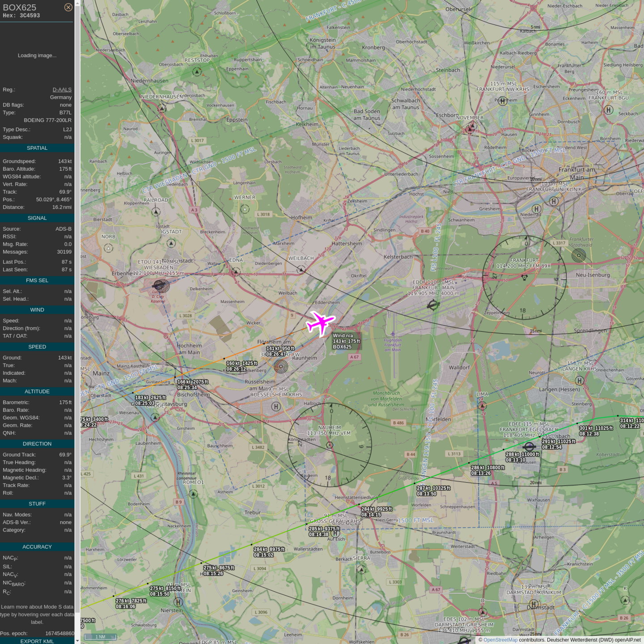Click the EXPORT KML button
Screen dimensions: 644x644
37,641
